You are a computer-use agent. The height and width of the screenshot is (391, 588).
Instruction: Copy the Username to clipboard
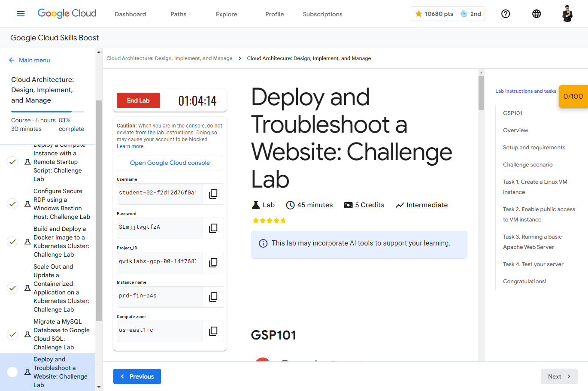(213, 194)
